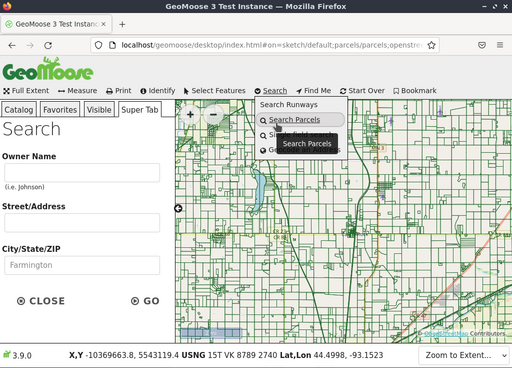This screenshot has width=512, height=368.
Task: Click the Pocket save icon
Action: (x=482, y=45)
